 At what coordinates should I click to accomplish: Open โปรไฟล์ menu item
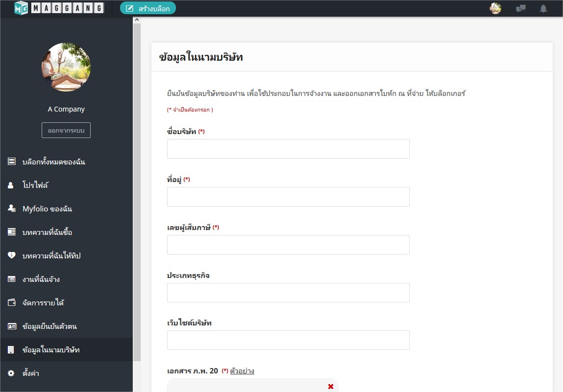(x=67, y=185)
